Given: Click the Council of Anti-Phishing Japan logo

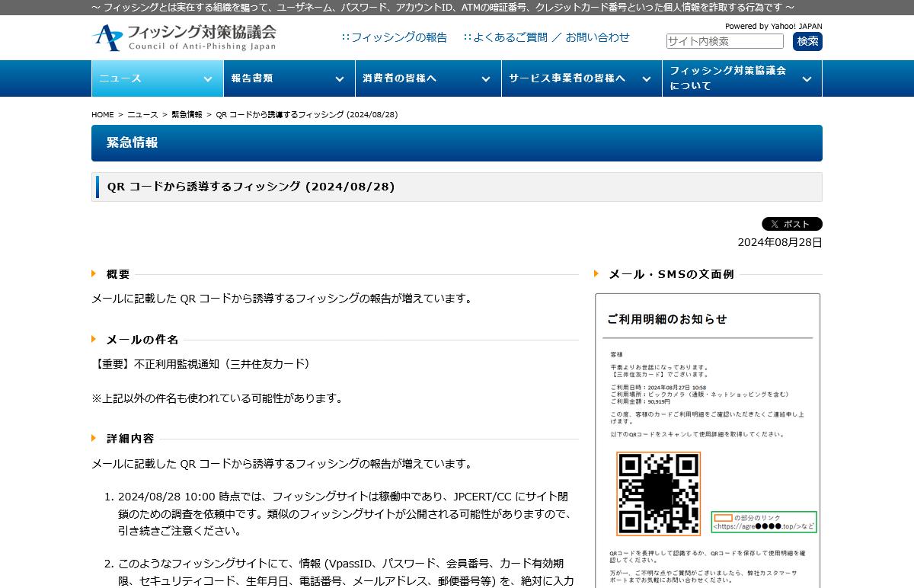Looking at the screenshot, I should tap(184, 37).
